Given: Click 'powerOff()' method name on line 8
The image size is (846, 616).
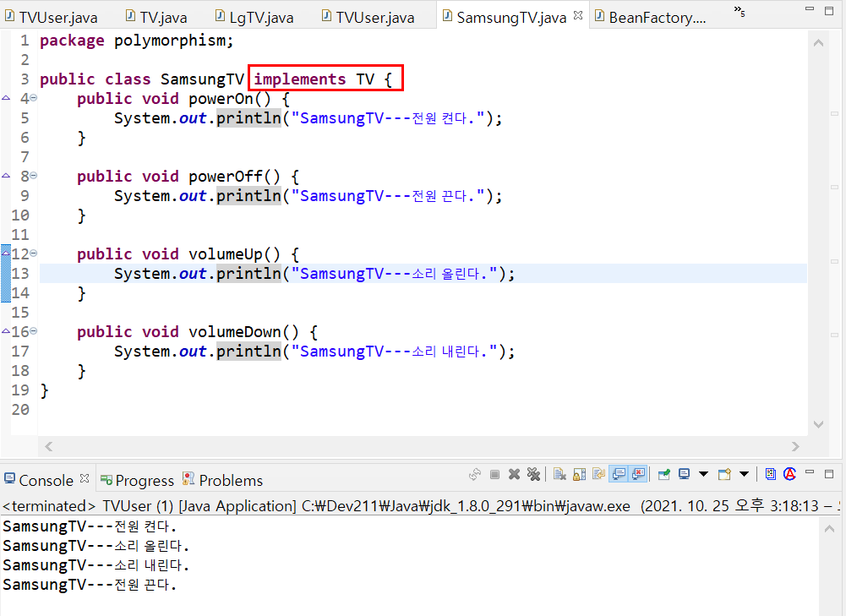Looking at the screenshot, I should pyautogui.click(x=234, y=177).
